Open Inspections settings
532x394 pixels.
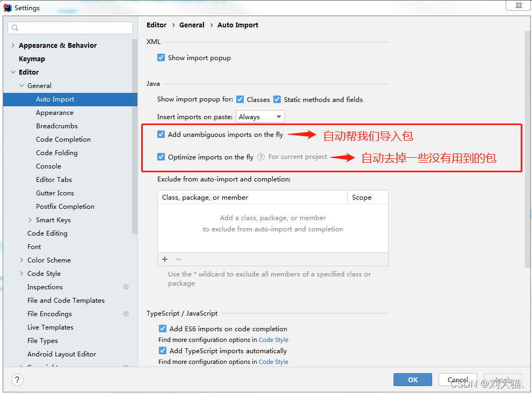pyautogui.click(x=45, y=287)
